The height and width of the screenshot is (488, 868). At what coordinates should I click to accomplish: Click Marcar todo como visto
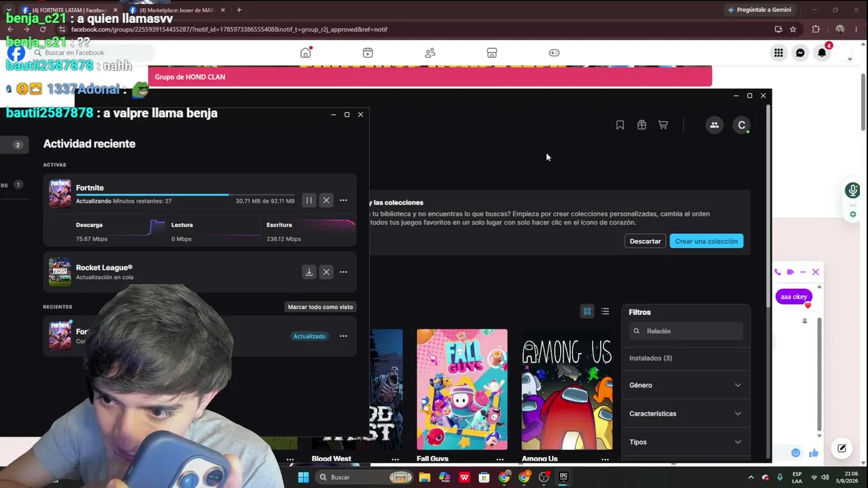tap(320, 307)
